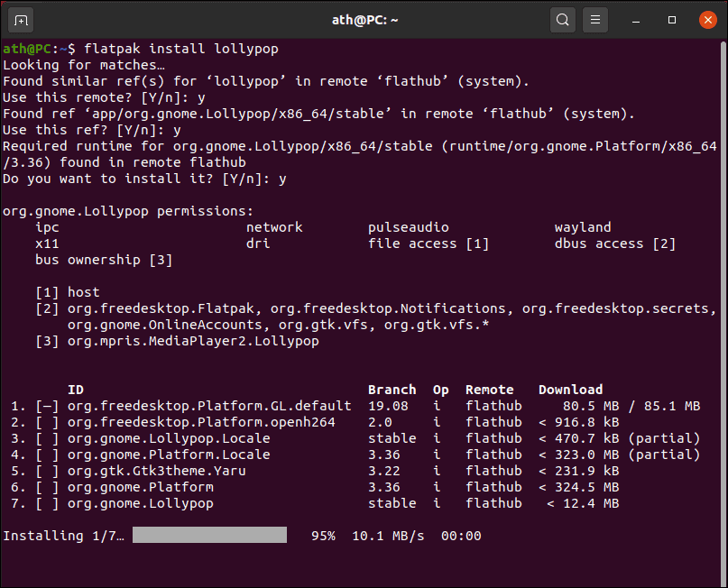Click 'org.freedesktop.Notifications' in footnote 2
Screen dimensions: 728x588
tap(388, 308)
